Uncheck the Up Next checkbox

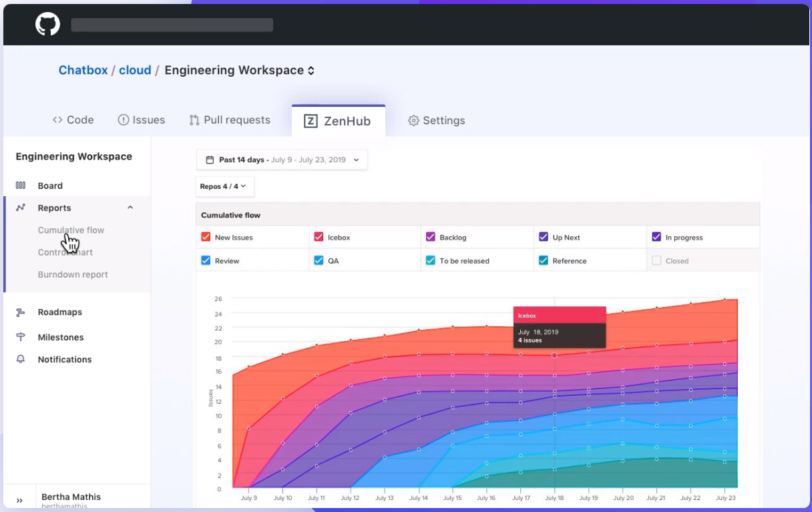click(x=544, y=237)
